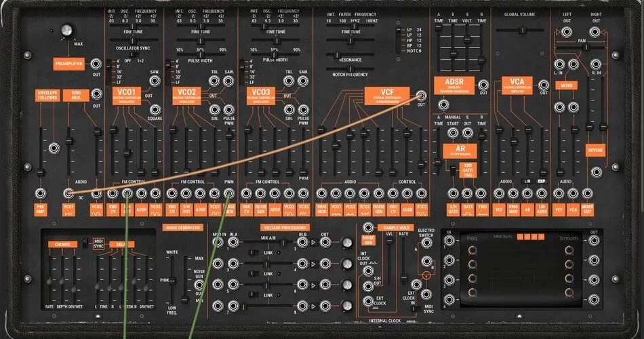The width and height of the screenshot is (644, 339).
Task: Toggle the second voltage processor LINK switch
Action: 253,274
